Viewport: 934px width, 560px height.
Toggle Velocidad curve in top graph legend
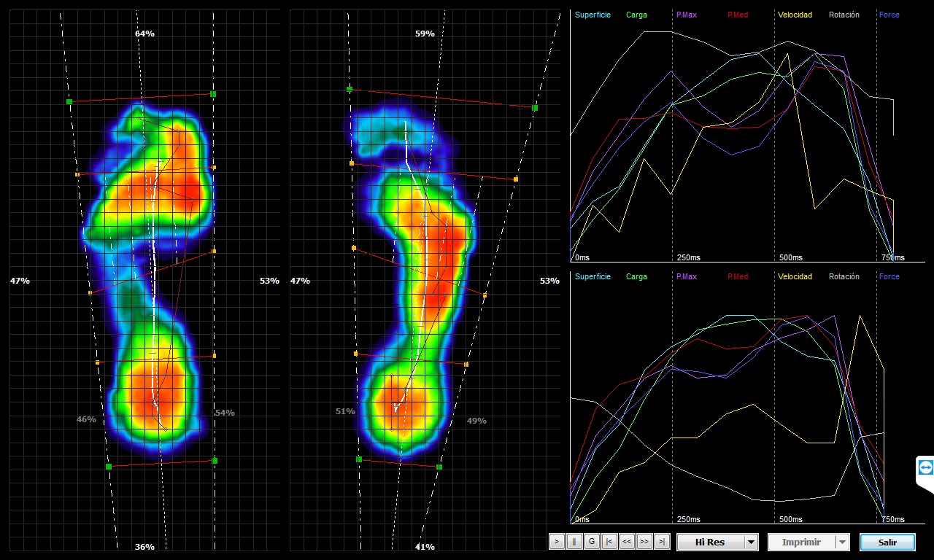[795, 15]
